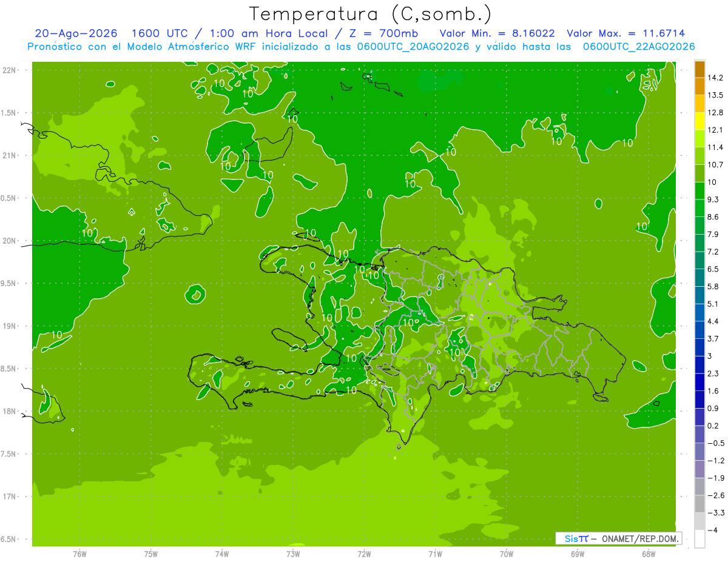Click the "ONAMET/REP.DOM." credit label
728x562 pixels.
coord(639,538)
